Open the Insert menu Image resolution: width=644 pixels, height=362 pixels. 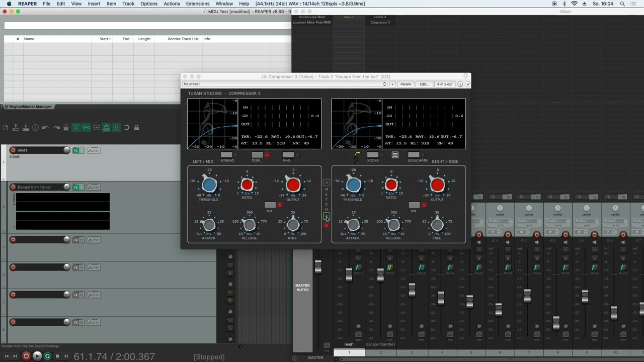pyautogui.click(x=94, y=4)
